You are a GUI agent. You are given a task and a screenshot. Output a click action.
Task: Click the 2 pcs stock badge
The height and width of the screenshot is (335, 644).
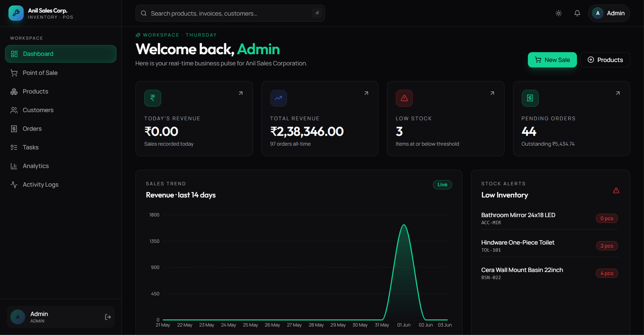click(607, 246)
